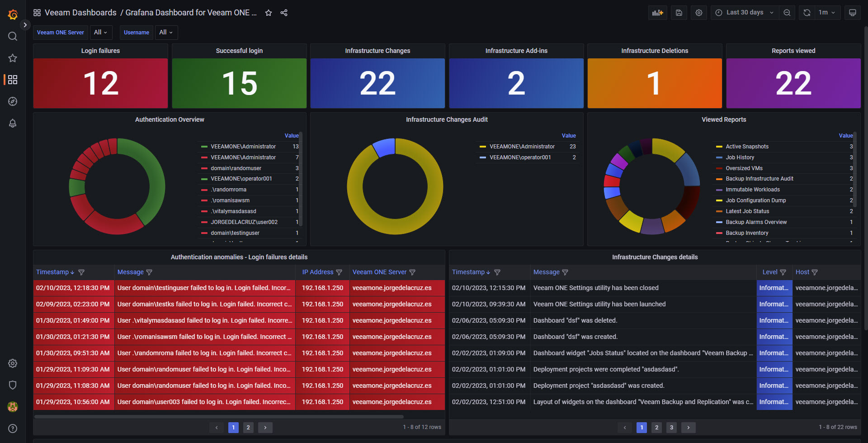This screenshot has width=868, height=443.
Task: Share the dashboard
Action: tap(284, 13)
